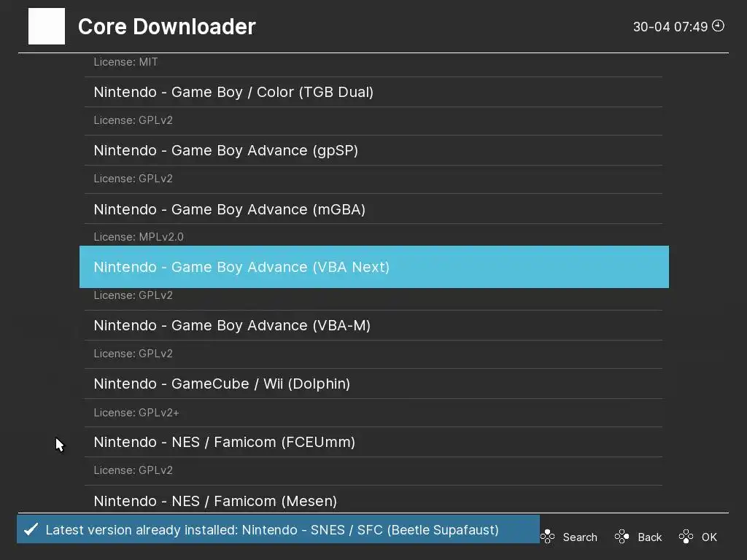Click 'License: GPLv2' under TGB Dual entry

[133, 120]
